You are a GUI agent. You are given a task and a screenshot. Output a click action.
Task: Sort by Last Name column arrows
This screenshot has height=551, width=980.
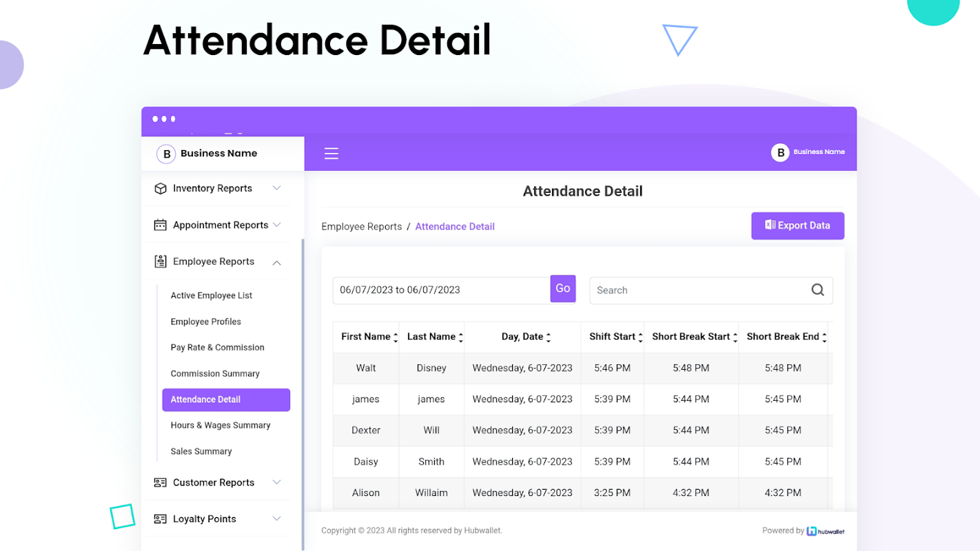point(460,337)
